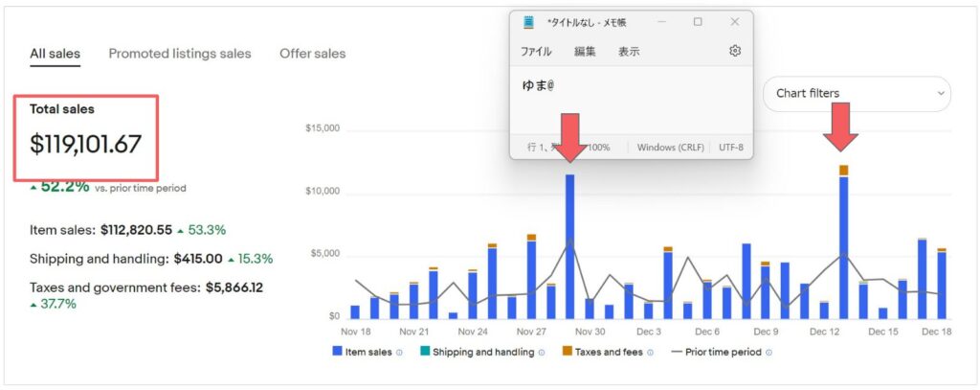Maximize the Notepad window
The height and width of the screenshot is (390, 980).
click(x=698, y=22)
